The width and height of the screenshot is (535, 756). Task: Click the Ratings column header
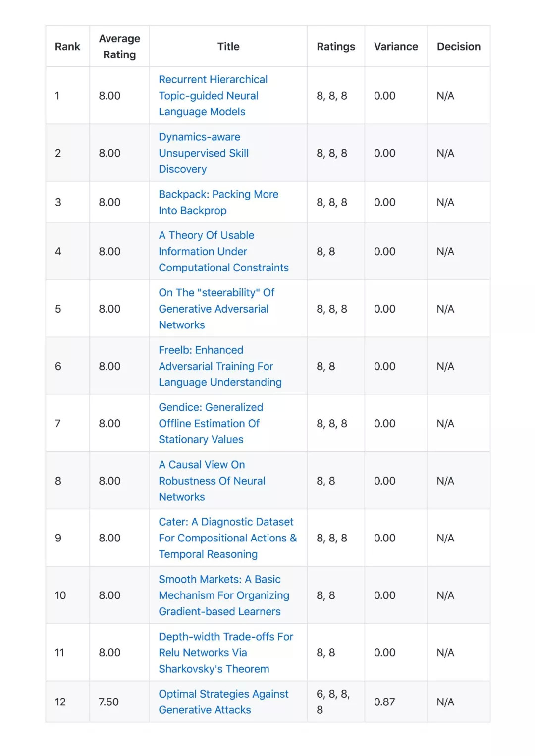point(336,47)
